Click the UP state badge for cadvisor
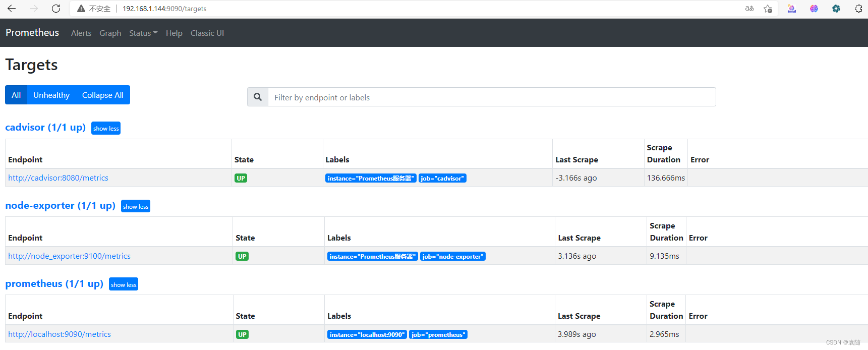This screenshot has height=350, width=868. click(241, 178)
